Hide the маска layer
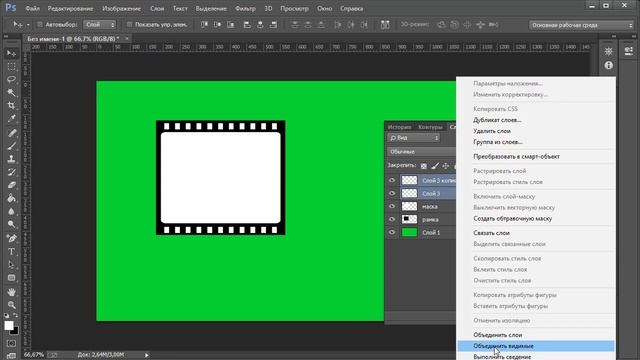640x360 pixels. [x=392, y=206]
